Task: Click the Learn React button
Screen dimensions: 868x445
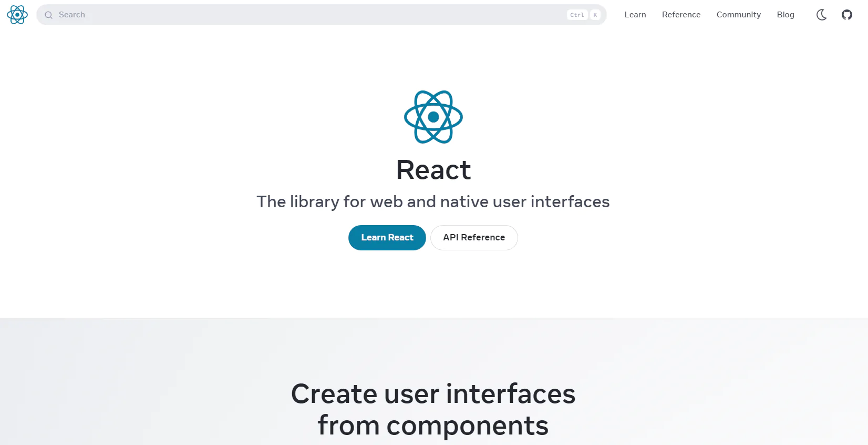Action: (387, 238)
